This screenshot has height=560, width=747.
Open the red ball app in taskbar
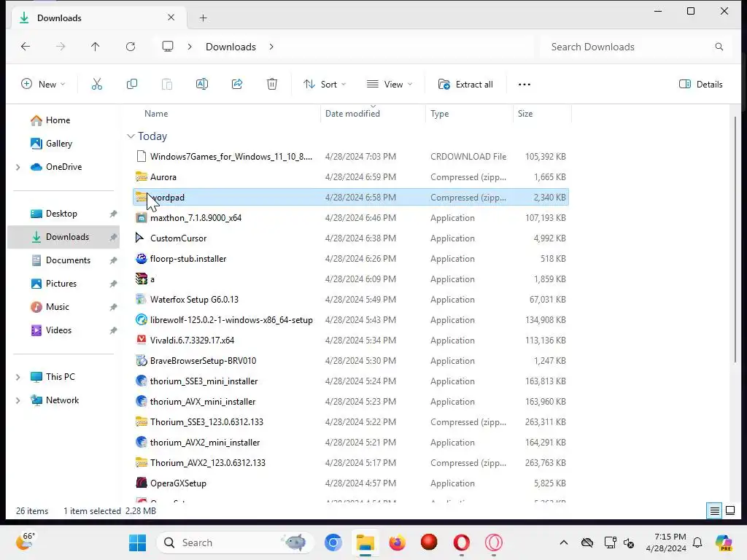[429, 542]
